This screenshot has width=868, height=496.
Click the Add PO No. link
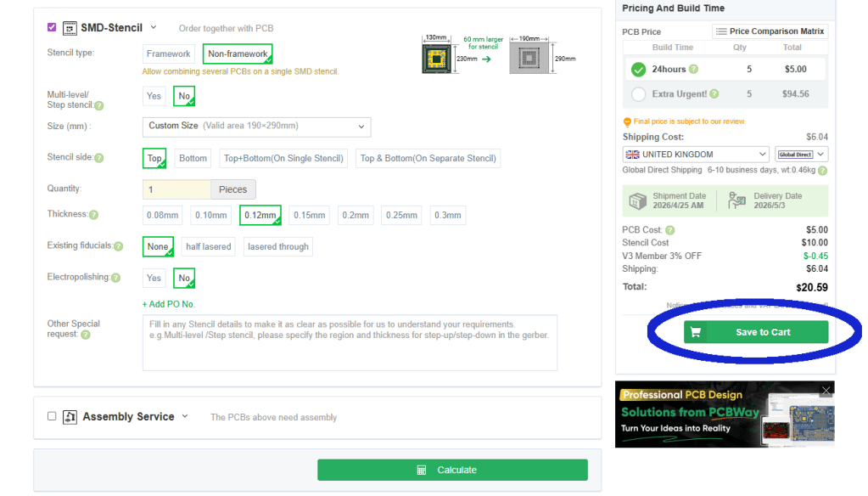[168, 304]
